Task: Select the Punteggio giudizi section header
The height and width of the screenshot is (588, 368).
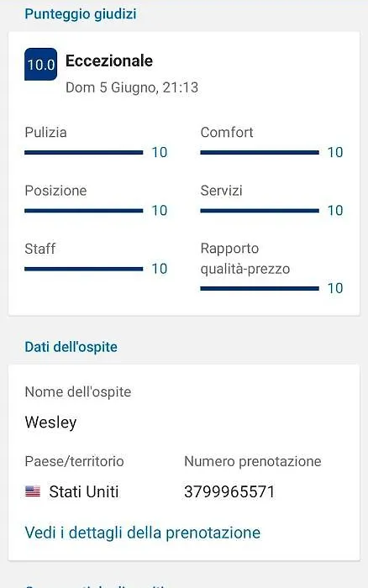Action: [81, 14]
